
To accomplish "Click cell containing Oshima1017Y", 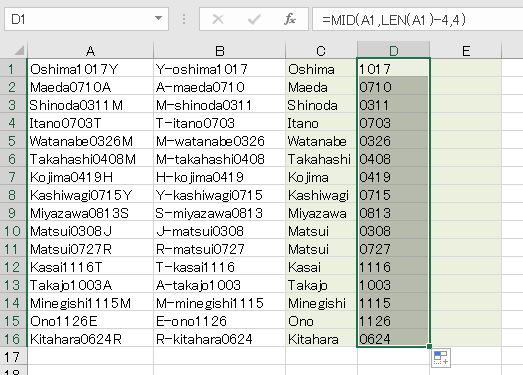I will [90, 69].
